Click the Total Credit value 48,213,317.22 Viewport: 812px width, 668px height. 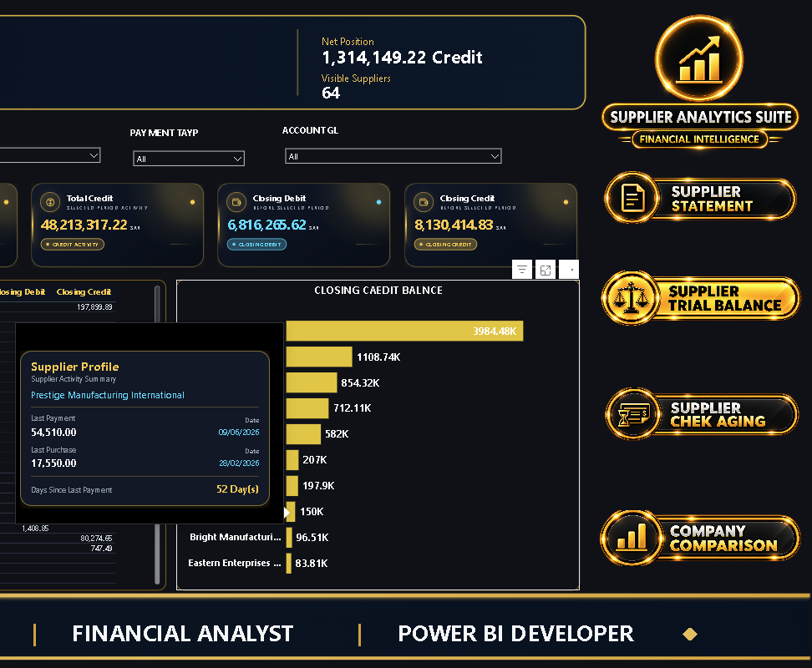(84, 225)
